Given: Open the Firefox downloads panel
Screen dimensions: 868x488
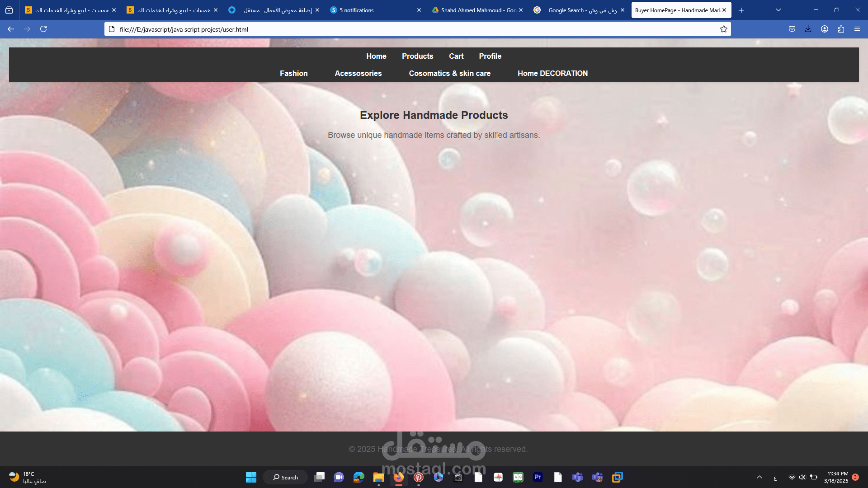Looking at the screenshot, I should point(808,29).
